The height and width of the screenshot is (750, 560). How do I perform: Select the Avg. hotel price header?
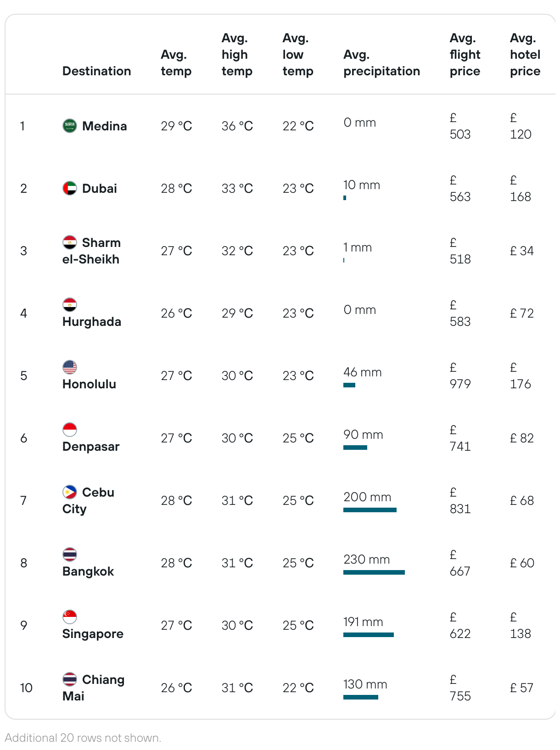(x=525, y=55)
